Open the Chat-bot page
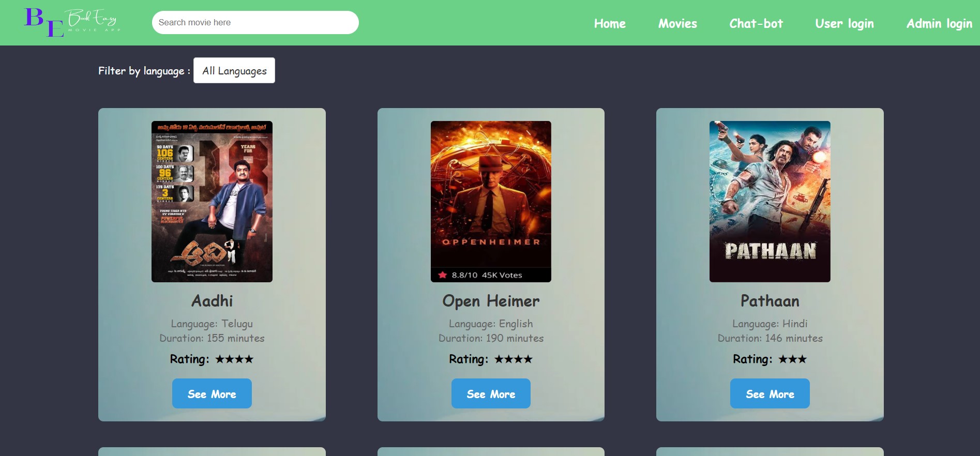The width and height of the screenshot is (980, 456). pyautogui.click(x=756, y=23)
